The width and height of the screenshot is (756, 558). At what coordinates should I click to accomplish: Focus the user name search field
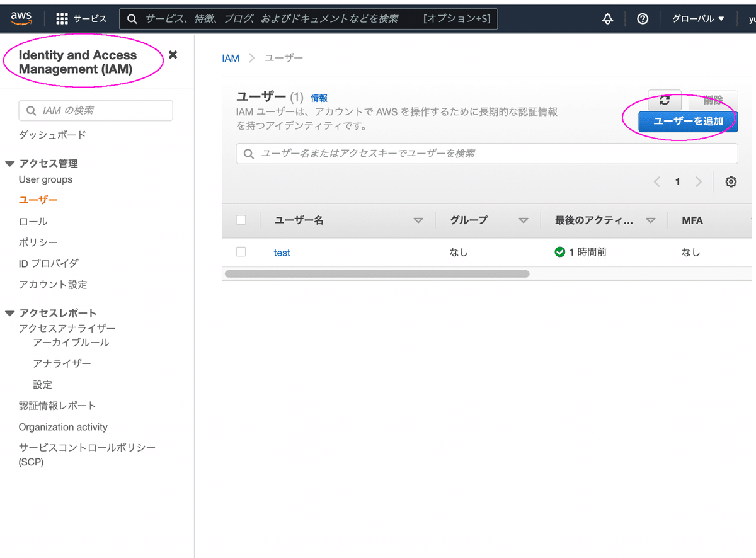point(487,153)
